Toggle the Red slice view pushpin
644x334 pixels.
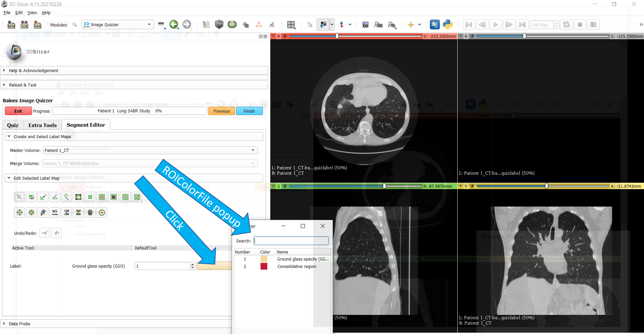tap(273, 36)
